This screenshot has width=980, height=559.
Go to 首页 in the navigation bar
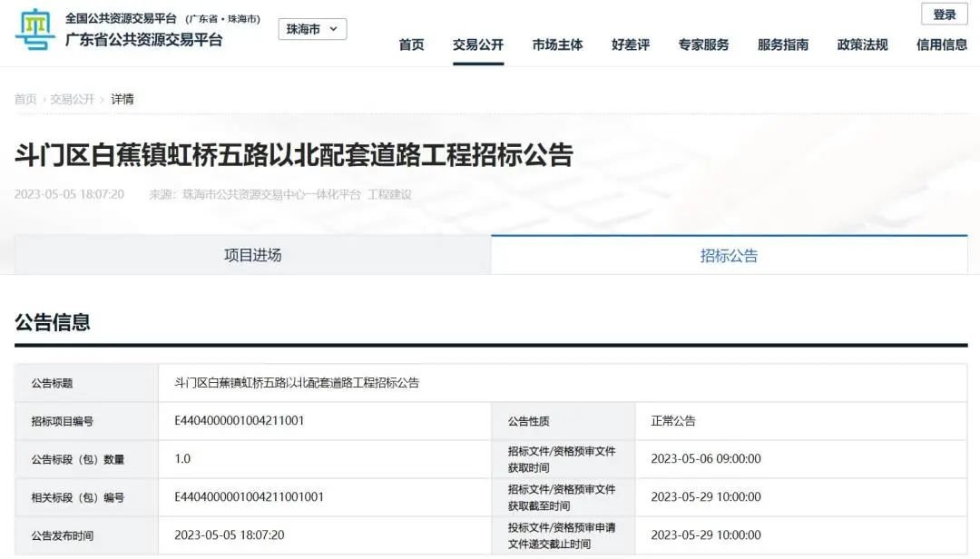click(x=411, y=44)
